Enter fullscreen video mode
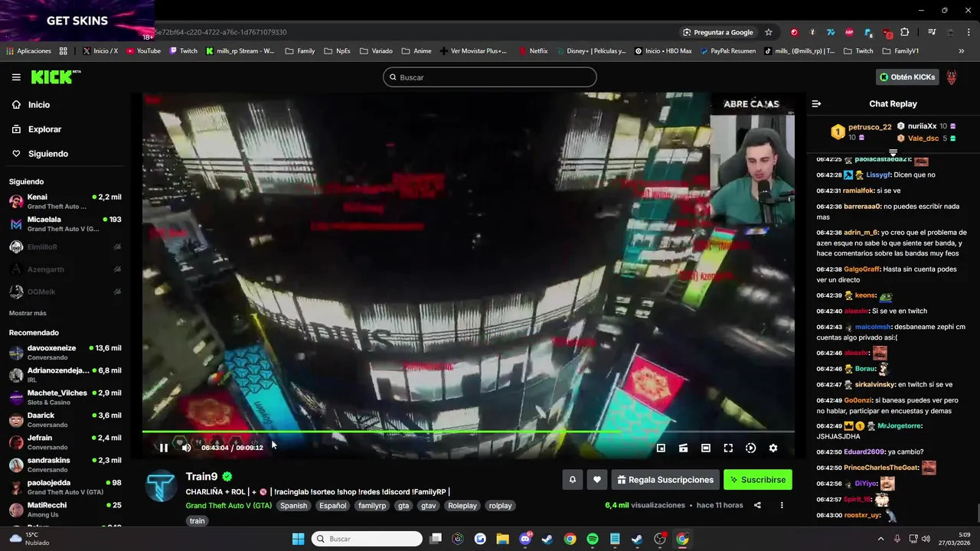This screenshot has width=980, height=551. coord(728,448)
